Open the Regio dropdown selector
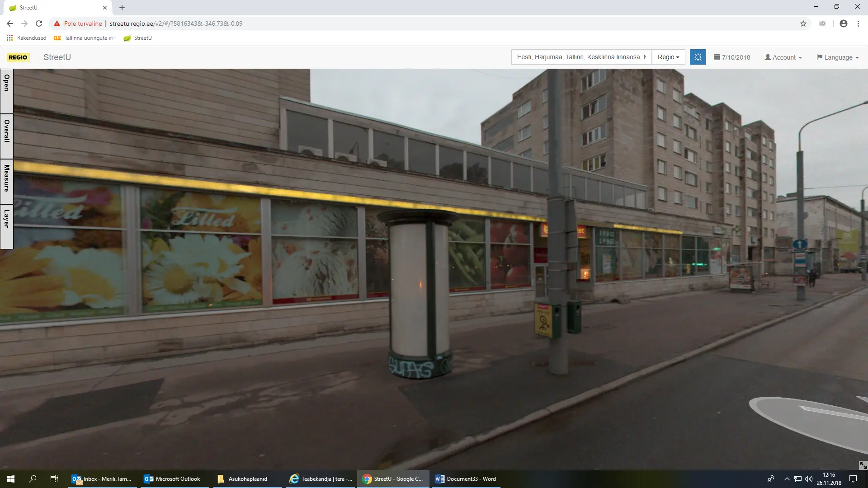Screen dimensions: 868x488 tap(668, 57)
